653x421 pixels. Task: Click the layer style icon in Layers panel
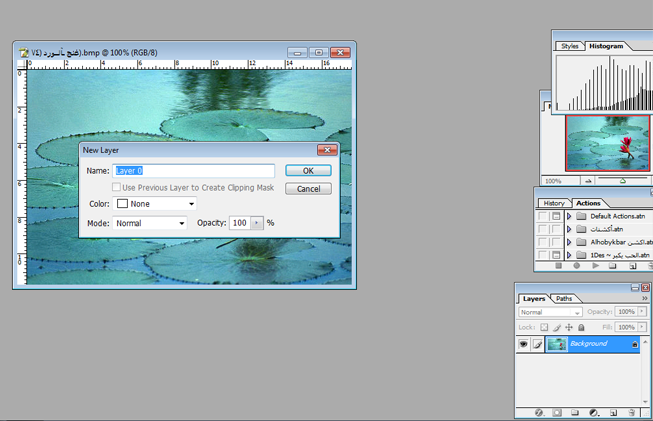pyautogui.click(x=540, y=412)
